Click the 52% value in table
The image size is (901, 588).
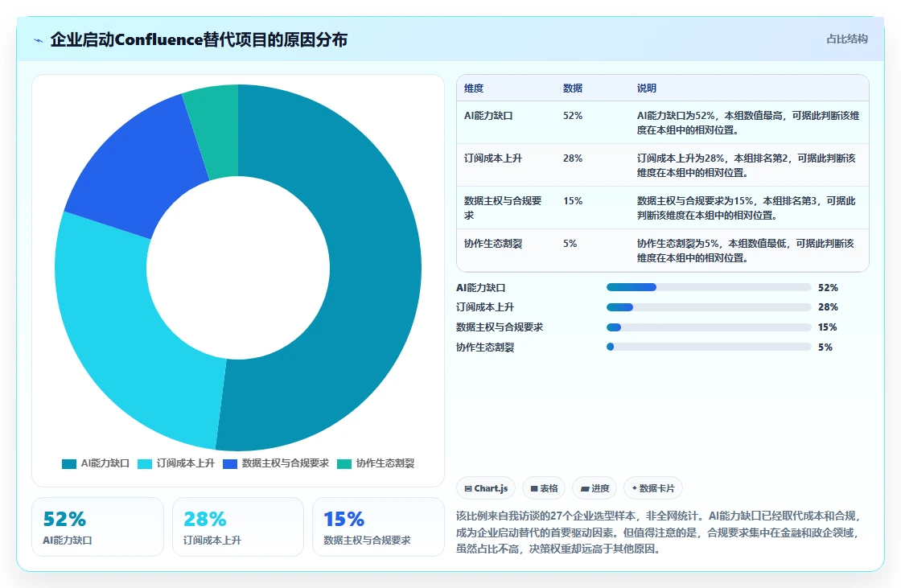[x=573, y=116]
